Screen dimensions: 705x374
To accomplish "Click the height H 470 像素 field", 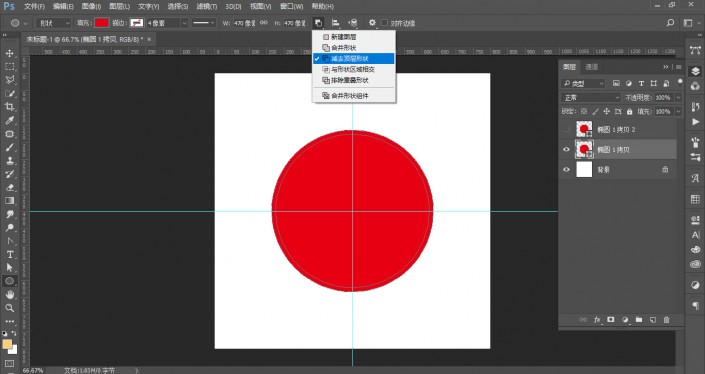I will click(x=295, y=23).
